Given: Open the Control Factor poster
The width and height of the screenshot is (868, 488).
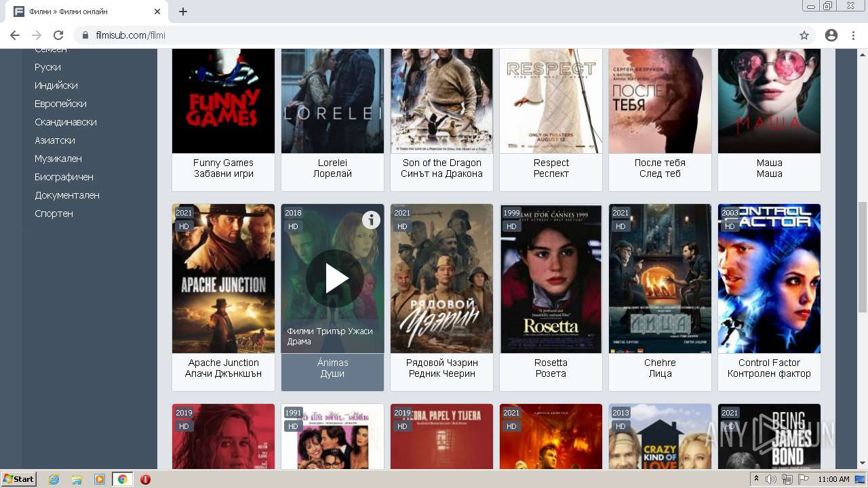Looking at the screenshot, I should [x=769, y=279].
